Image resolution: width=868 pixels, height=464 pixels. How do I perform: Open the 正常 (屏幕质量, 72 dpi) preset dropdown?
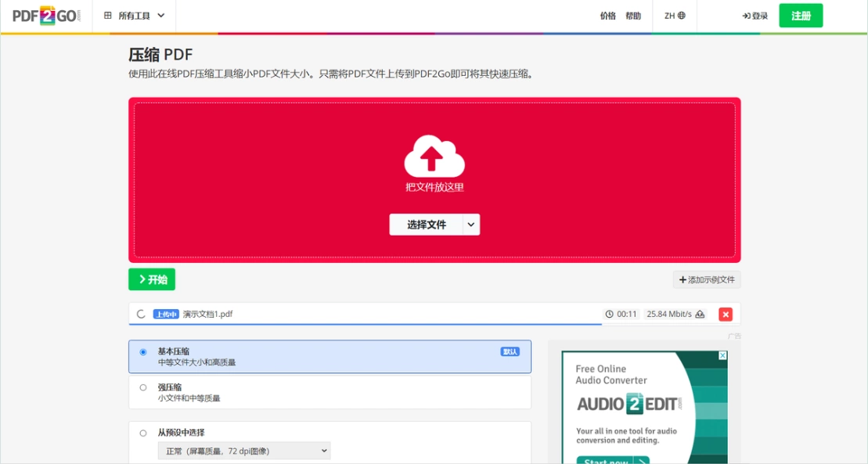pos(244,451)
